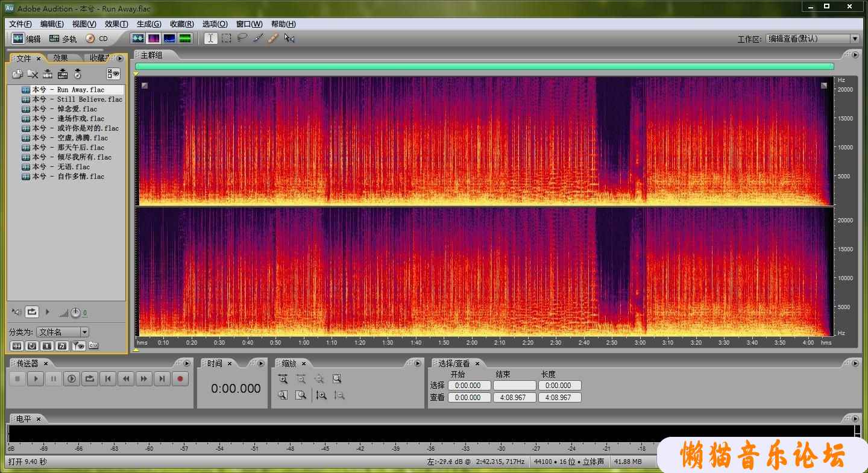Toggle the Files panel options display
This screenshot has width=868, height=473.
point(113,74)
